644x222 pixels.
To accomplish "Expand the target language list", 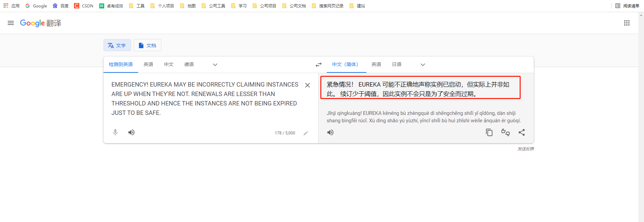I will pos(423,65).
